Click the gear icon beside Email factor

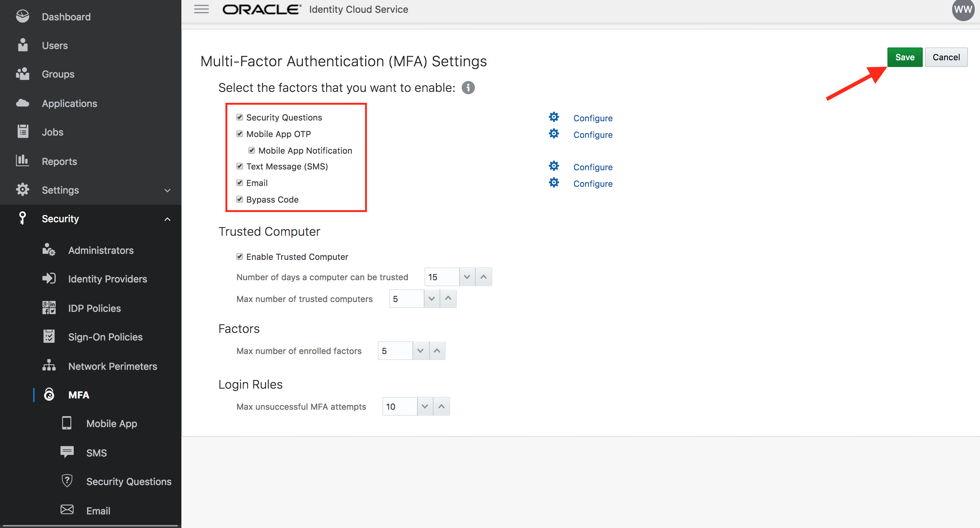(554, 183)
